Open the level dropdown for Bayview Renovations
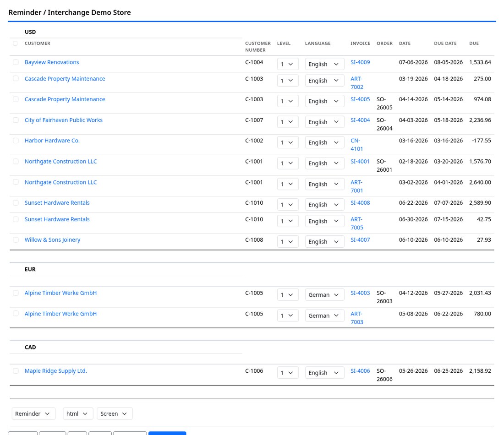The image size is (504, 435). 288,64
